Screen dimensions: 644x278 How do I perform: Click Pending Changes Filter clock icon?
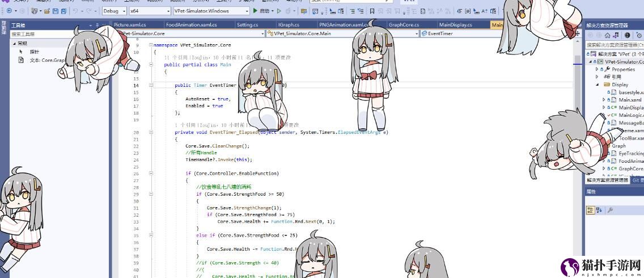tap(639, 35)
